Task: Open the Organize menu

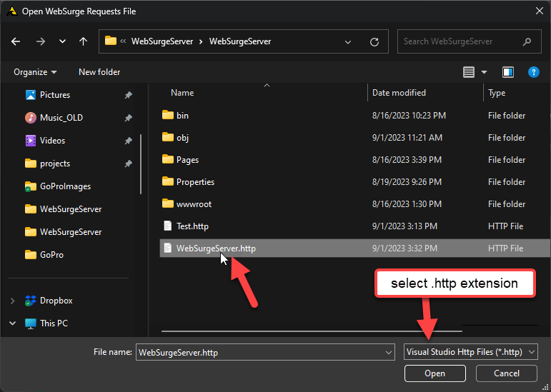Action: [x=35, y=72]
